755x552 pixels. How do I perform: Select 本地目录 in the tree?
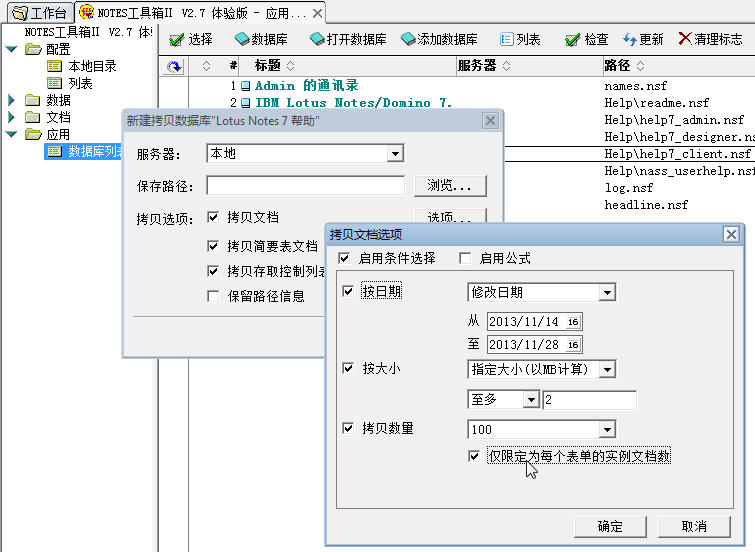[92, 66]
